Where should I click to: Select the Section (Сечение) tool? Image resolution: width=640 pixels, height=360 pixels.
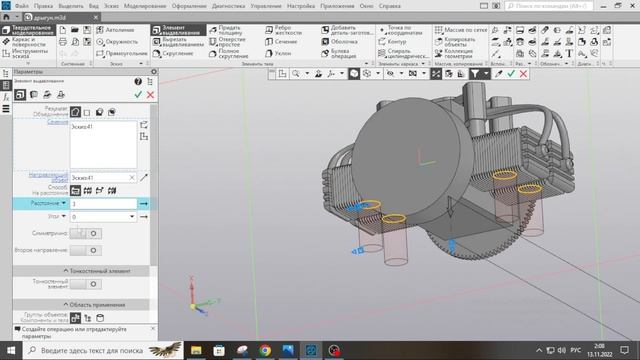click(281, 42)
